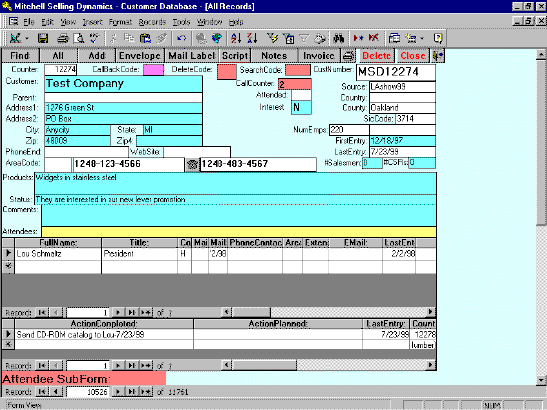The image size is (547, 410).
Task: Open the Edit menu
Action: pyautogui.click(x=47, y=22)
